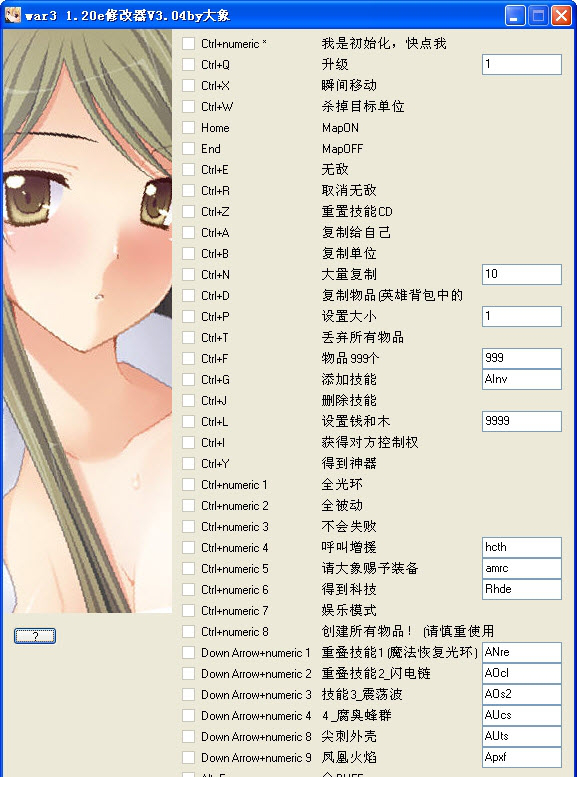Image resolution: width=577 pixels, height=808 pixels.
Task: Check the Ctrl+numeric 8 create all items box
Action: pos(189,631)
